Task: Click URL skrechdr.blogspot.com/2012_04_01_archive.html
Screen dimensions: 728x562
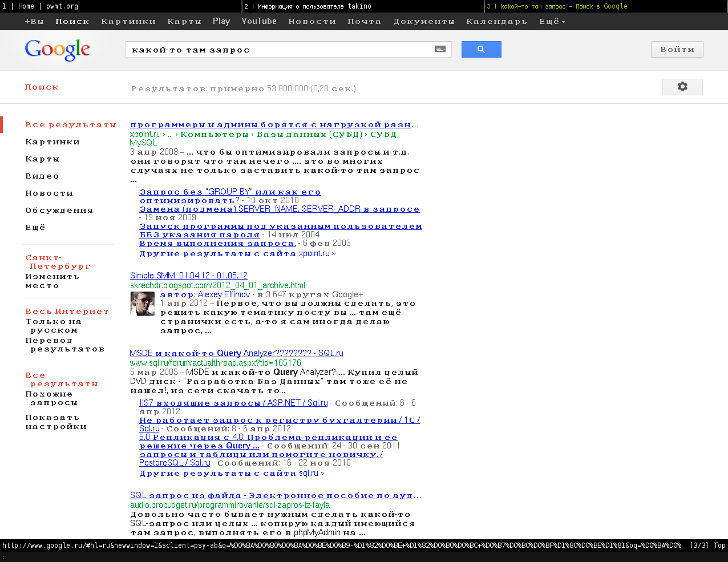Action: pos(217,285)
